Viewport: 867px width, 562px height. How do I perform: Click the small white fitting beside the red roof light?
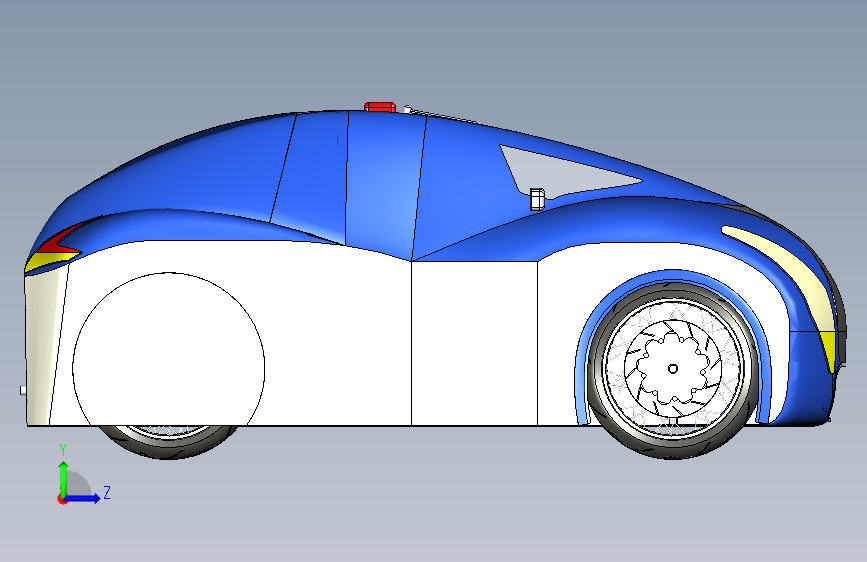(x=408, y=110)
